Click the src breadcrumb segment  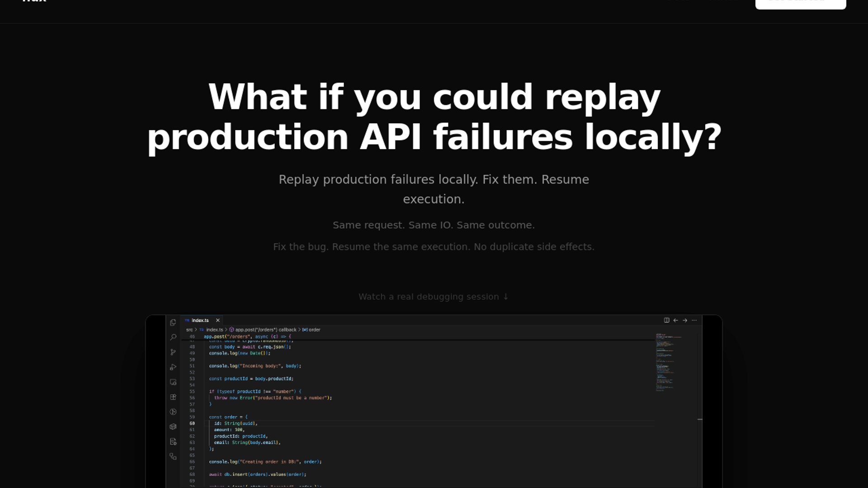(x=189, y=330)
